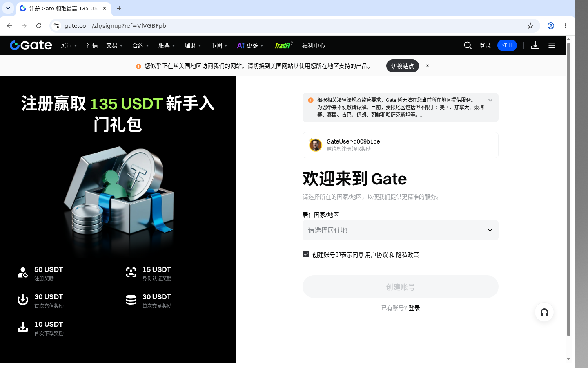Click the 邀请您注册领取奖励 text
Screen dimensions: 588x368
point(349,149)
